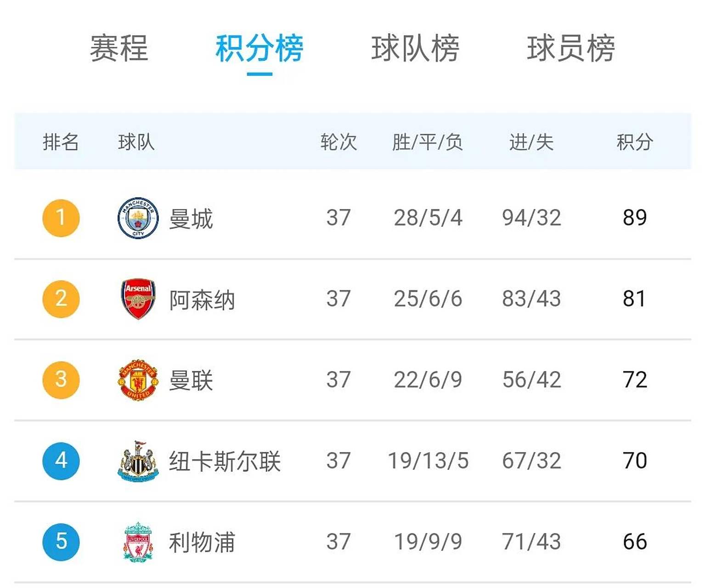Screen dimensions: 705x588
Task: Click the orange rank badge number 3
Action: (x=60, y=380)
